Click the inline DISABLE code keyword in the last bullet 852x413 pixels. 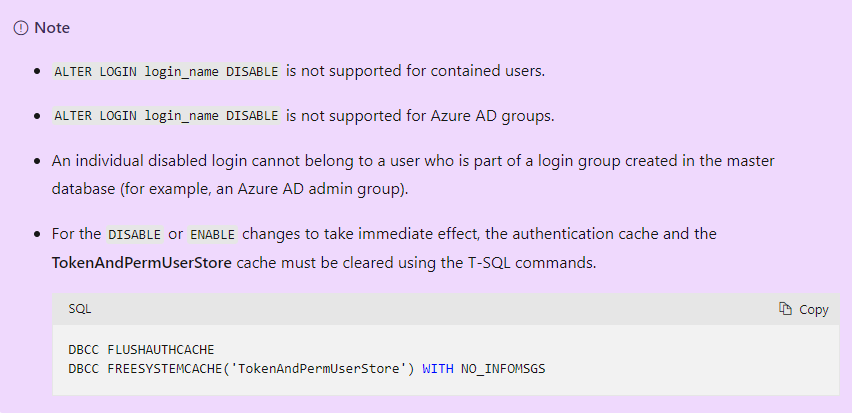pos(135,235)
